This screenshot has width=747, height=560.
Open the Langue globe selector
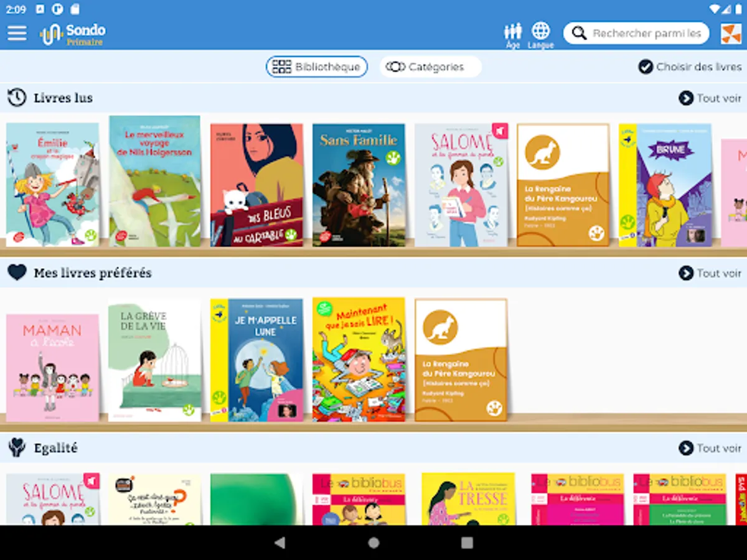541,35
